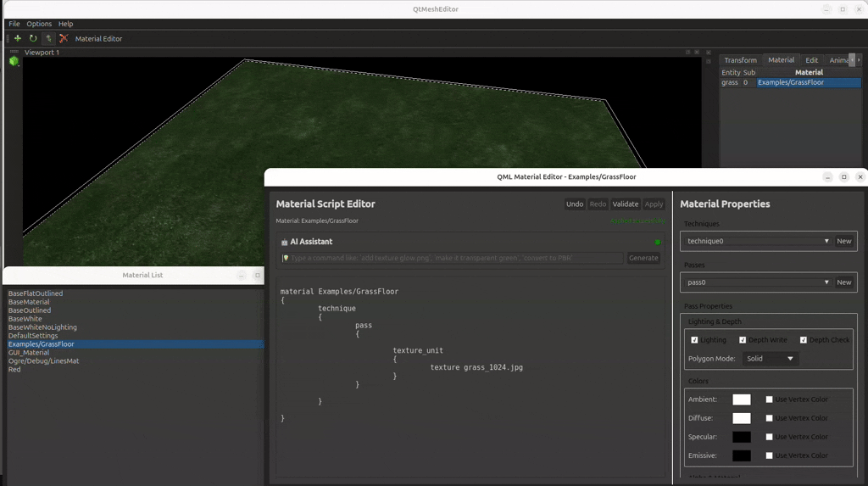Switch to the Animation tab
The image size is (868, 486).
click(838, 60)
